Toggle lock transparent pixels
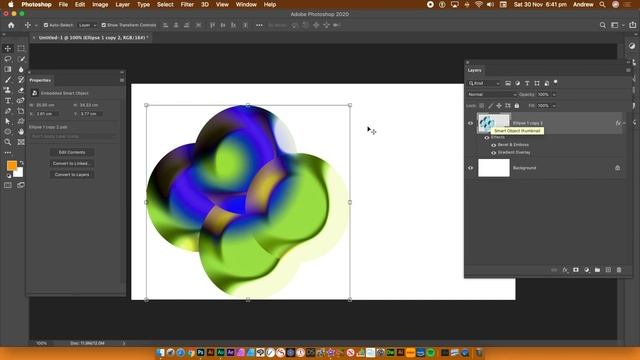 pos(482,106)
